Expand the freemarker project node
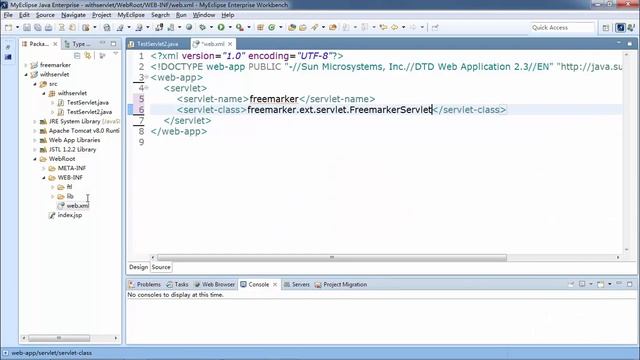Screen dimensions: 640x360 pos(26,65)
